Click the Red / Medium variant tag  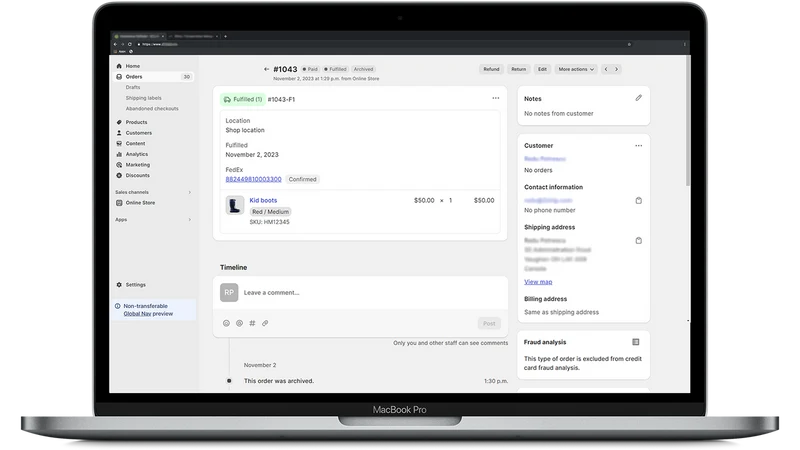pos(270,212)
